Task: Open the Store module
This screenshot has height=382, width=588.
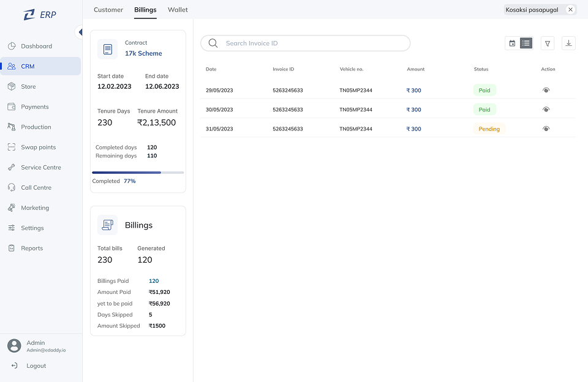Action: click(28, 86)
